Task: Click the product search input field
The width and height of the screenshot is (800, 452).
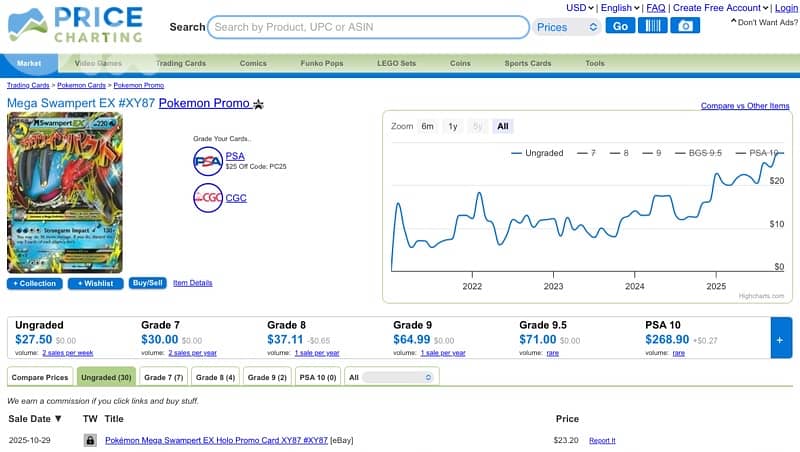Action: click(369, 27)
